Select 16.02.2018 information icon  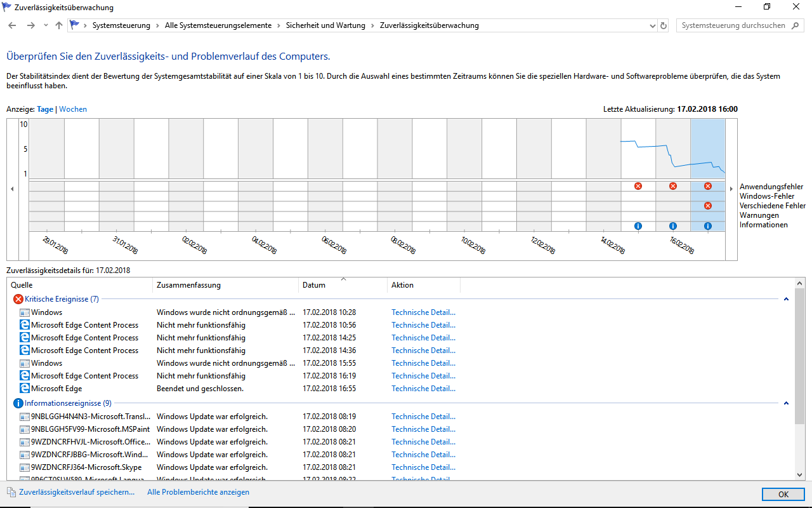[673, 226]
